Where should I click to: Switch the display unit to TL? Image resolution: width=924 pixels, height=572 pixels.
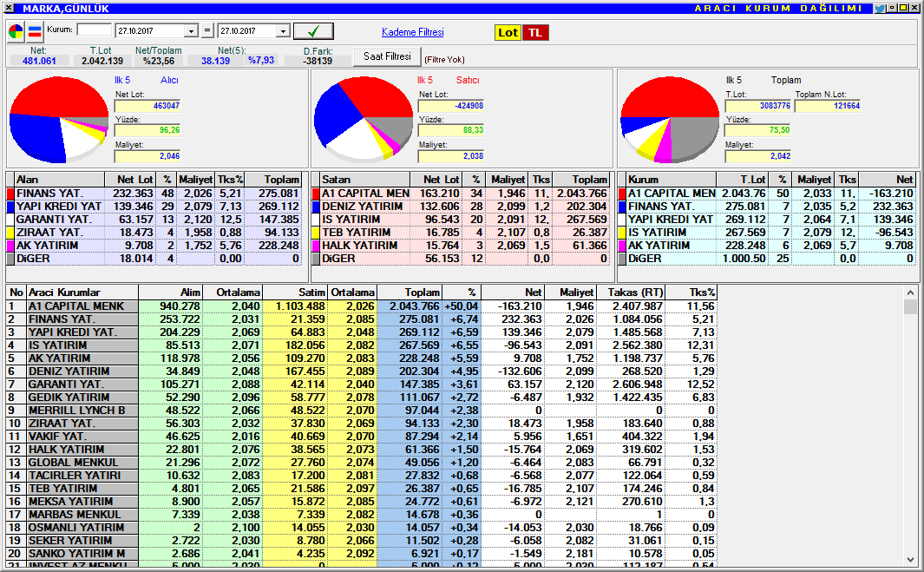tap(535, 32)
